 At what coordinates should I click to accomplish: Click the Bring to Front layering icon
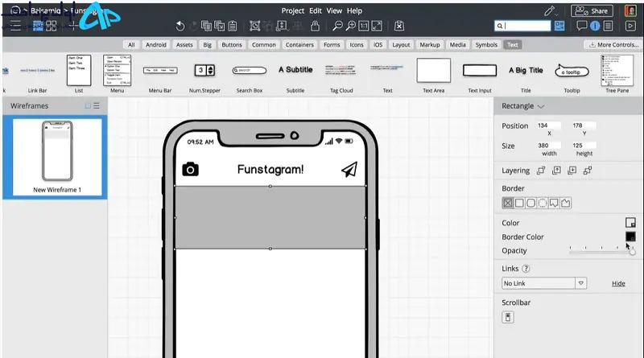541,171
